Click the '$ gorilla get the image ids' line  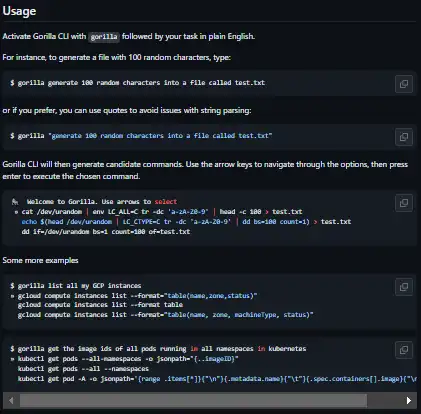(158, 349)
